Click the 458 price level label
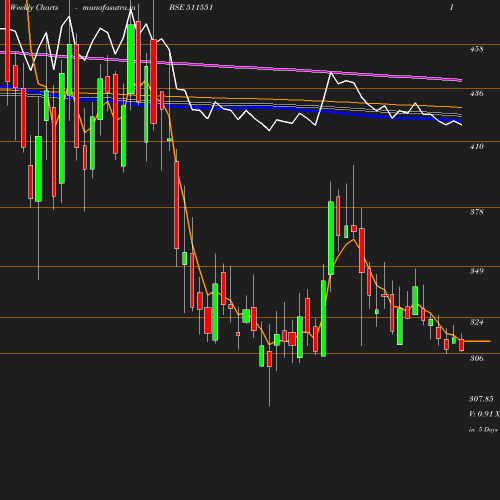 [x=477, y=49]
